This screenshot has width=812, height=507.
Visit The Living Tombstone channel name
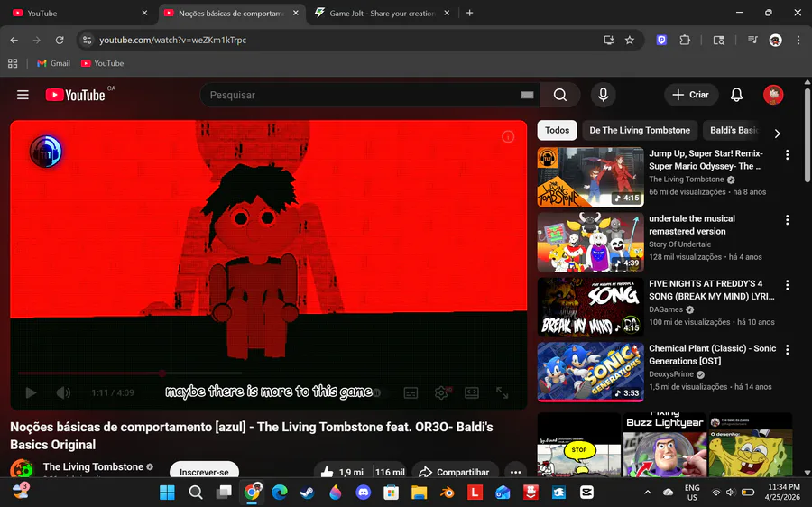point(93,466)
